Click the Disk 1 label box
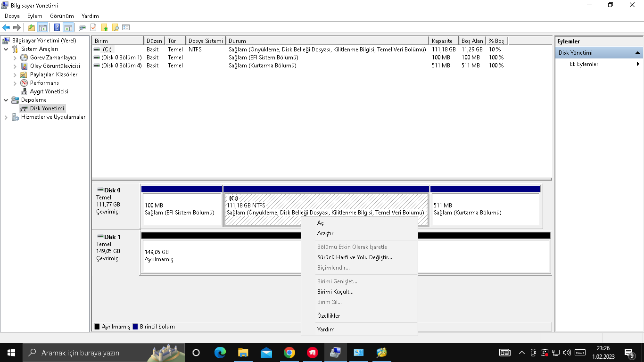This screenshot has width=644, height=362. coord(116,253)
